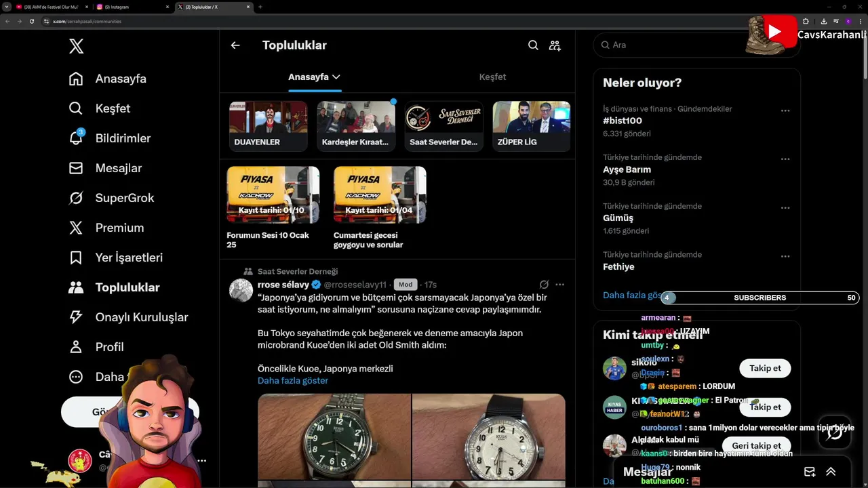This screenshot has width=868, height=488.
Task: Open Topluluklar in the sidebar
Action: [115, 287]
